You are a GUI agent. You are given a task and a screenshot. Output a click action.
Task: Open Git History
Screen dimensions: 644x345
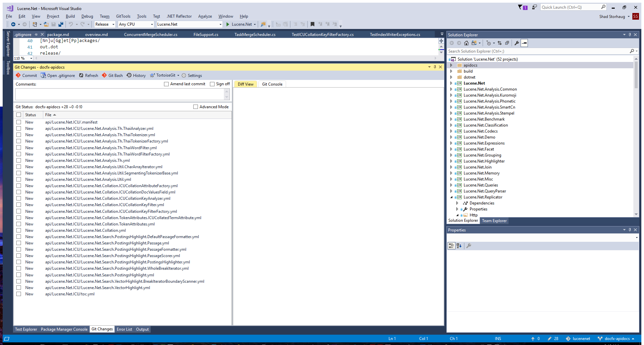coord(136,76)
